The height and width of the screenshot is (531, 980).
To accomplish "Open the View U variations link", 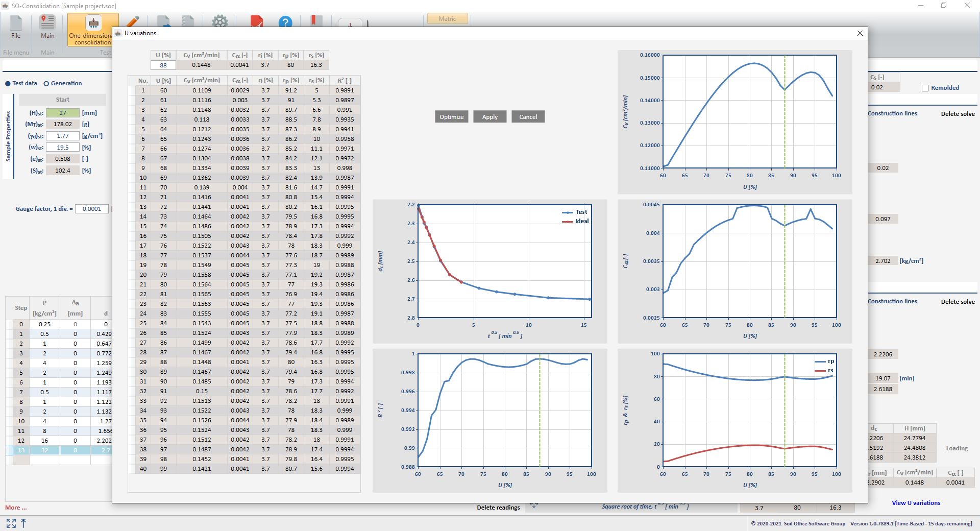I will coord(916,503).
